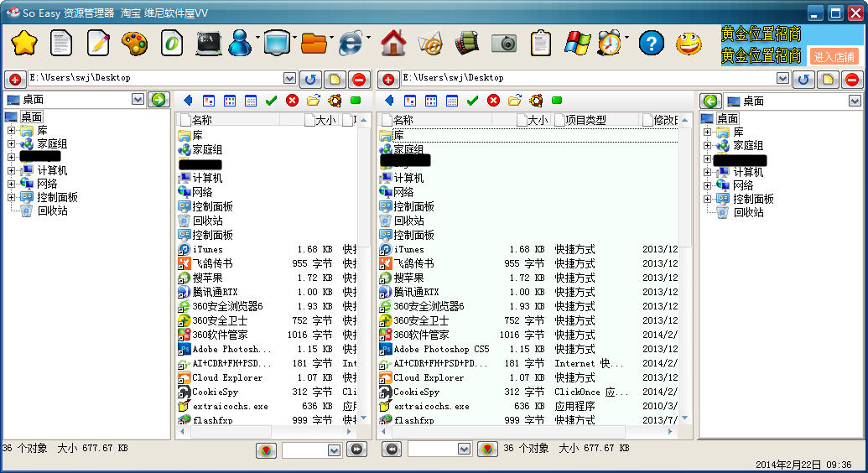This screenshot has height=473, width=868.
Task: Expand 计算机 node in left tree
Action: [11, 170]
